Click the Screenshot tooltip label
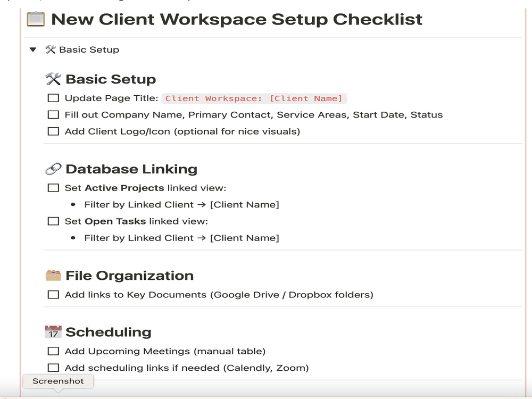Viewport: 532px width, 399px height. pos(58,381)
